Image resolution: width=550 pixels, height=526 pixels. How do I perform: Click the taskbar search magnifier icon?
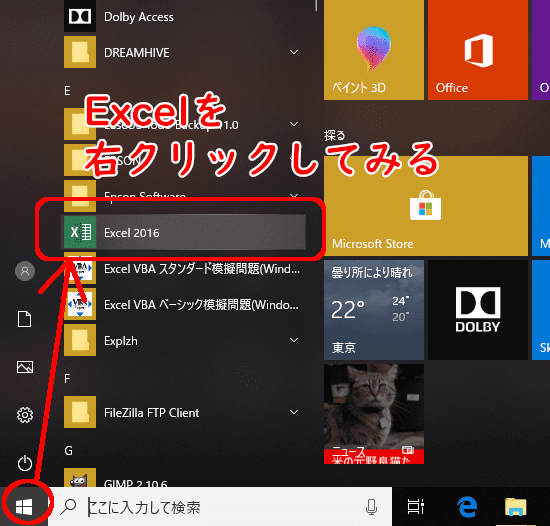[68, 507]
